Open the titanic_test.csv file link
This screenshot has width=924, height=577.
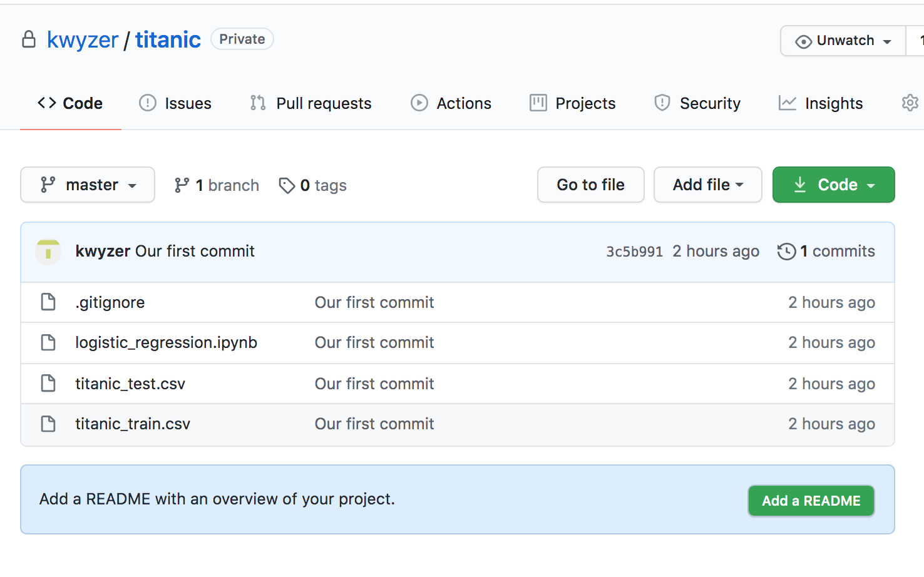tap(130, 384)
